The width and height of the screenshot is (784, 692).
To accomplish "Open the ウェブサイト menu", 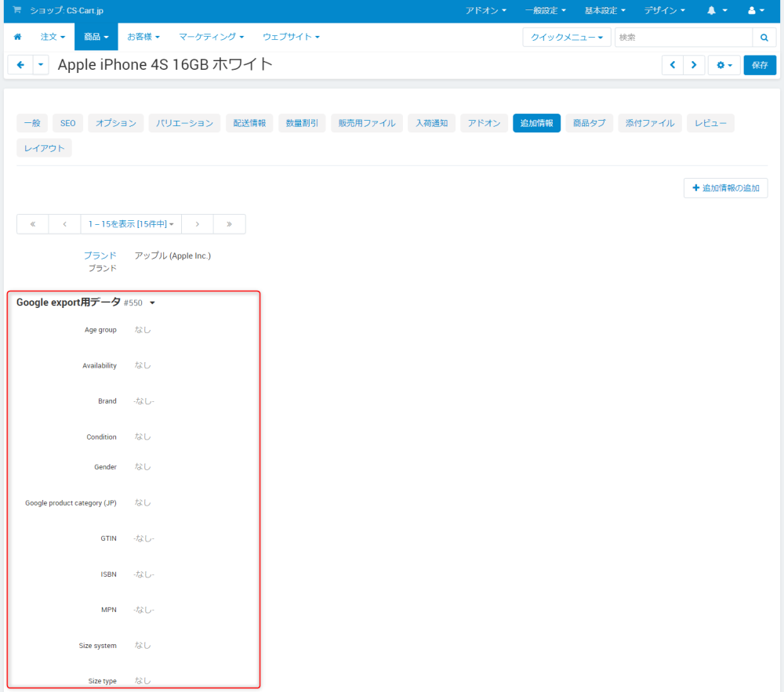I will point(291,37).
